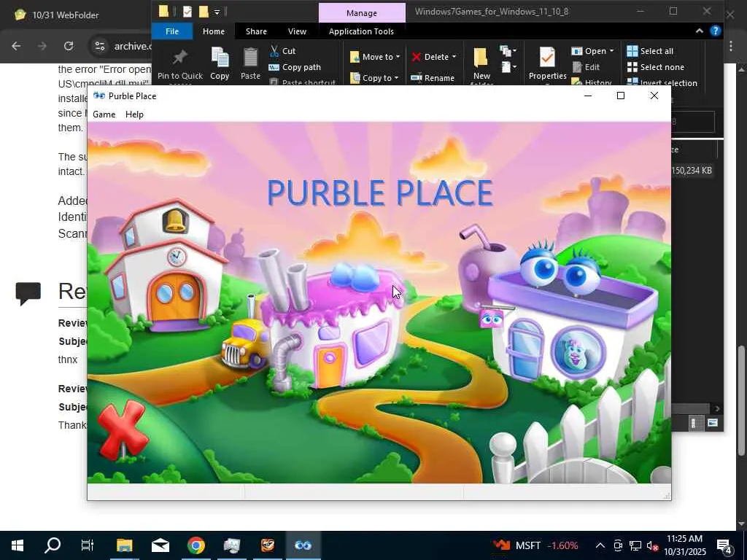Click the 150,234 KB file size cell
The image size is (747, 560).
click(x=692, y=171)
